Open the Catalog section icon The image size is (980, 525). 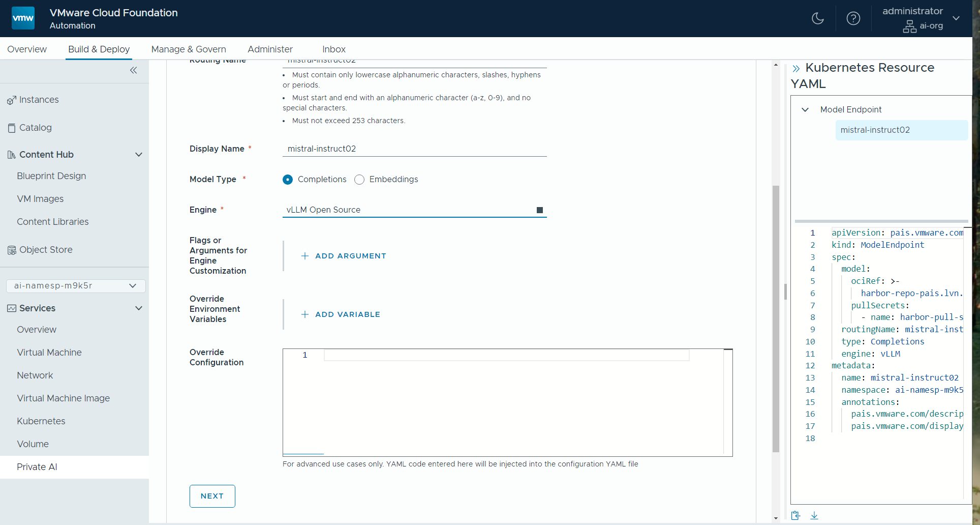[x=11, y=128]
